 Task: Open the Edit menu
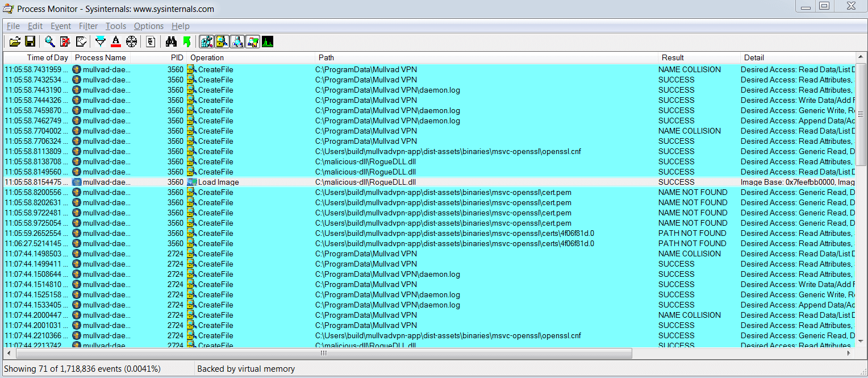(x=35, y=26)
